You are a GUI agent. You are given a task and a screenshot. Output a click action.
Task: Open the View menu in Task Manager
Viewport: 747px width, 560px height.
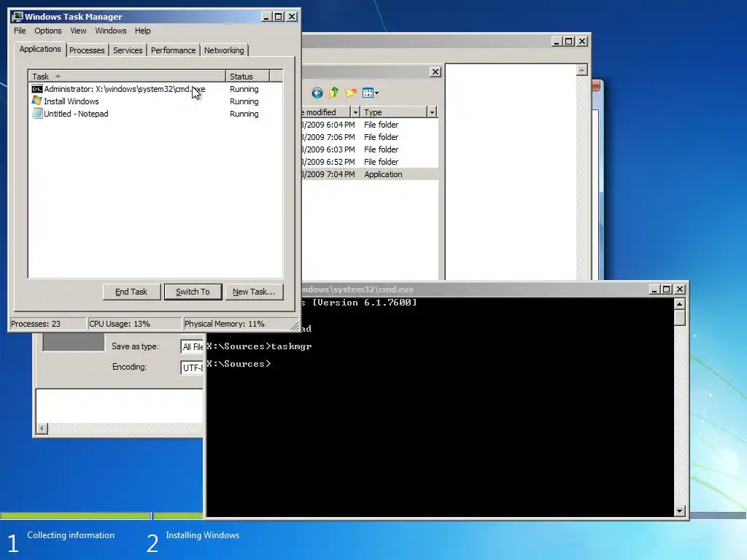tap(78, 31)
